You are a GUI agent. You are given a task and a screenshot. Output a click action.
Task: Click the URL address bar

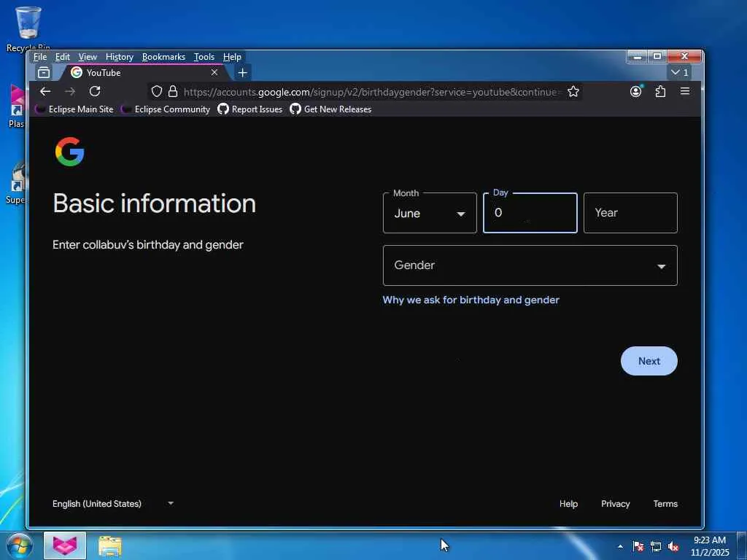click(371, 91)
